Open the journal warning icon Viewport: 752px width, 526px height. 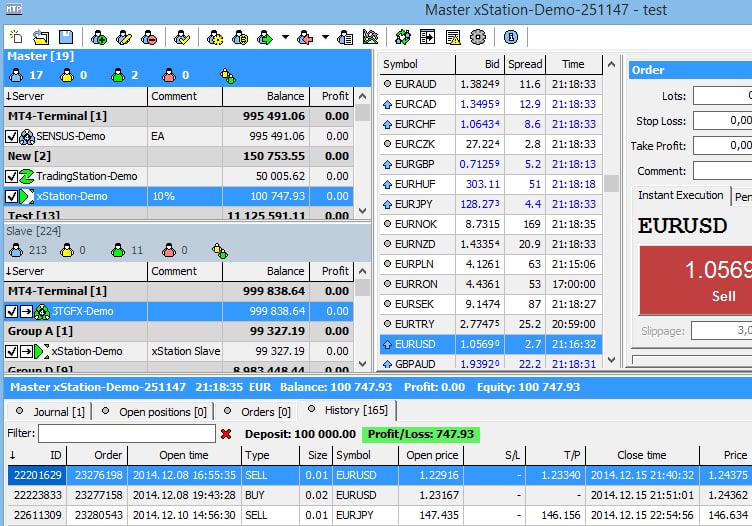click(x=453, y=37)
